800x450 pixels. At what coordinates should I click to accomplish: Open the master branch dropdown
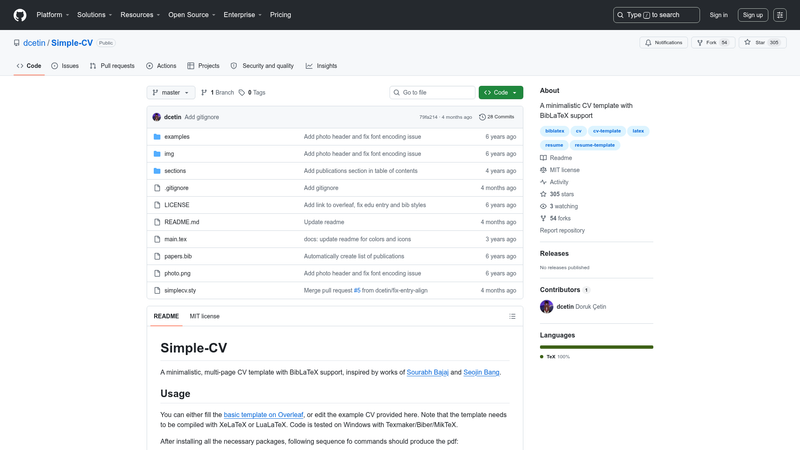click(x=171, y=92)
